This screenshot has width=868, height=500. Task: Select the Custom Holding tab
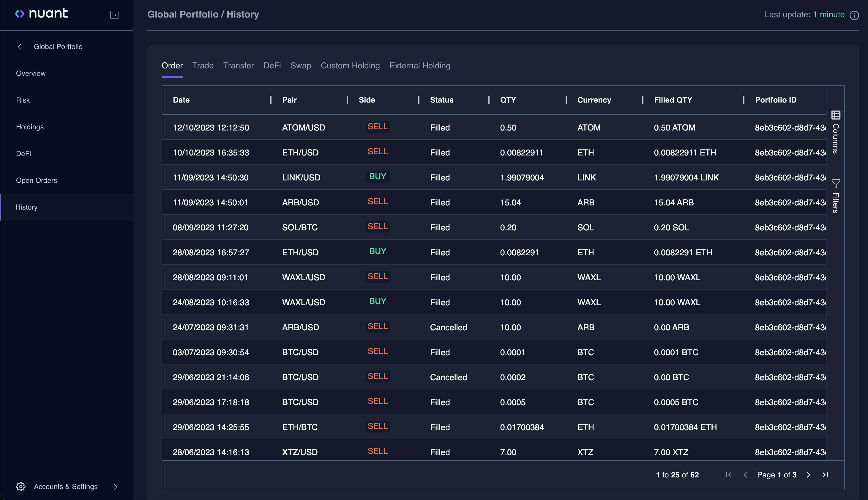[350, 66]
